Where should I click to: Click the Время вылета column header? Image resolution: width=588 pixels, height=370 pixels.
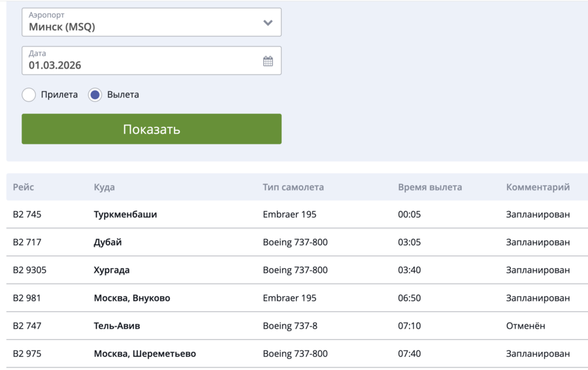(x=429, y=187)
